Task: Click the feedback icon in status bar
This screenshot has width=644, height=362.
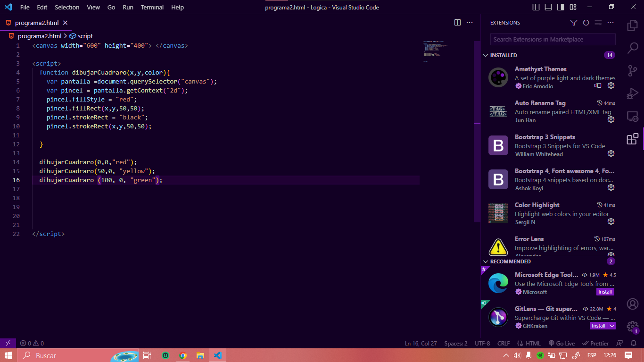Action: point(620,343)
